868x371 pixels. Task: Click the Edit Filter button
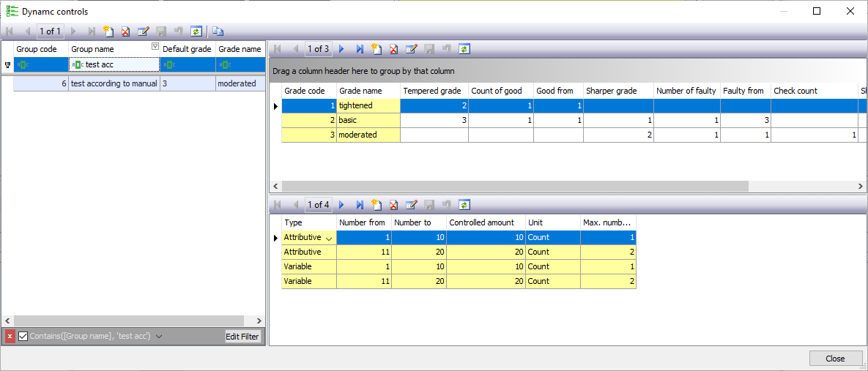pyautogui.click(x=242, y=336)
